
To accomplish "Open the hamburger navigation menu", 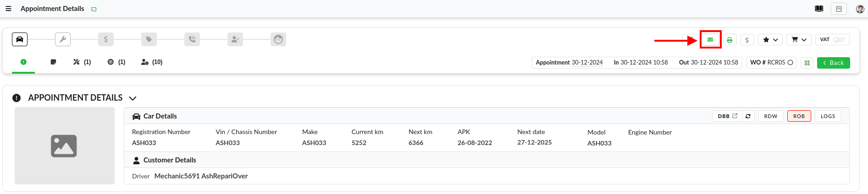I will click(8, 9).
